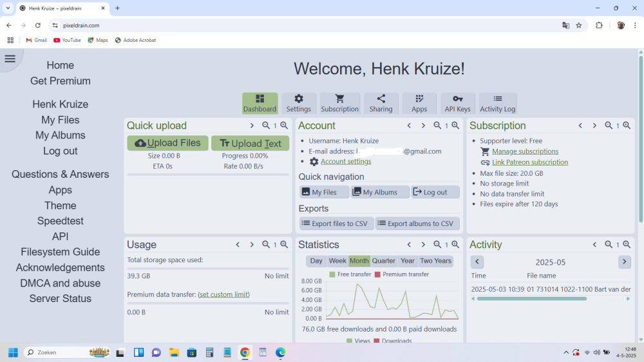Open Chrome extensions puzzle icon
Image resolution: width=644 pixels, height=362 pixels.
tap(599, 25)
